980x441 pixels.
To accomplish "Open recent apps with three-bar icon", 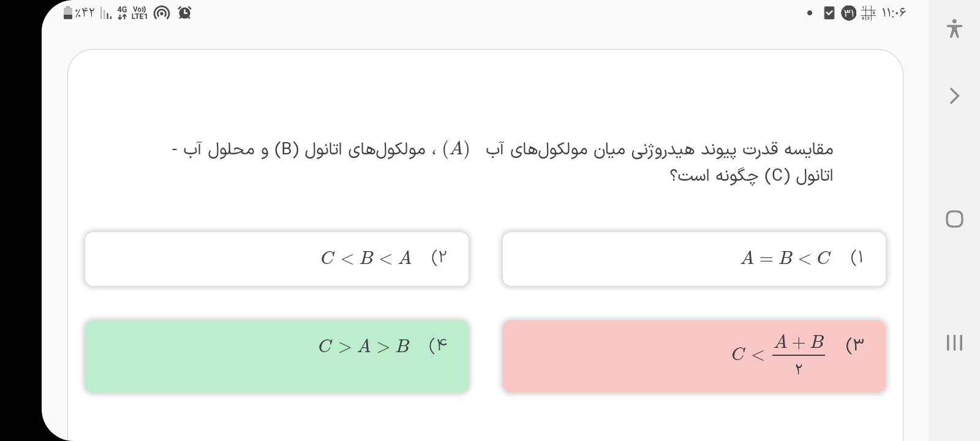I will (x=954, y=342).
